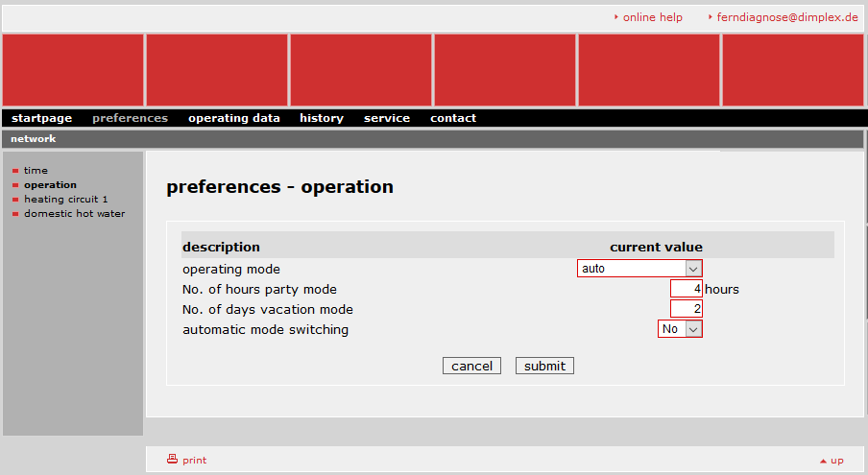
Task: Click the 'description' column header
Action: (221, 247)
